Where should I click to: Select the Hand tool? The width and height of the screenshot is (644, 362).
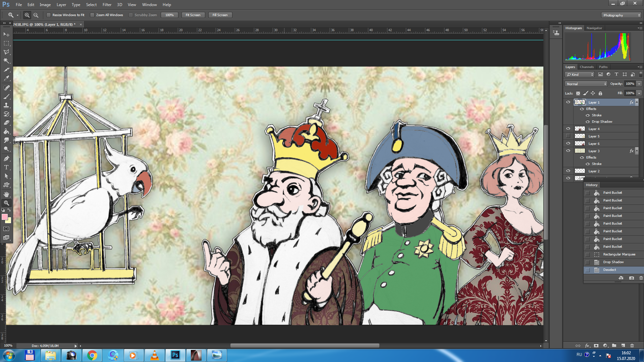[6, 194]
